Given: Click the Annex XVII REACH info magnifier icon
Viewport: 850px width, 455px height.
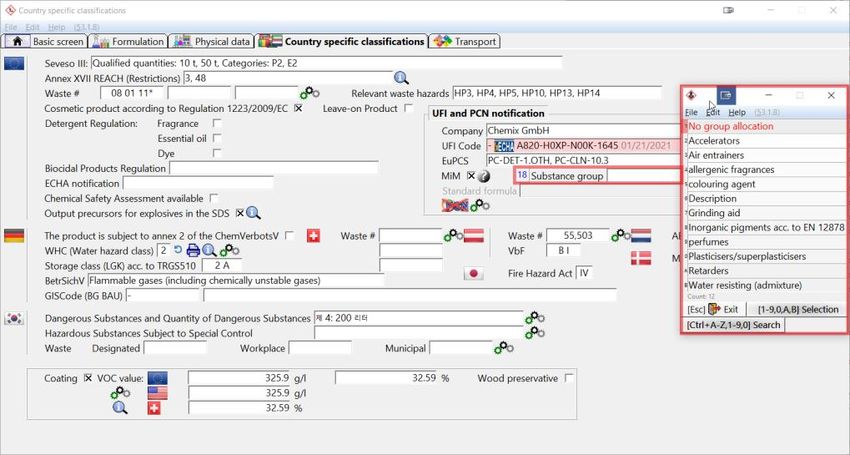Looking at the screenshot, I should [401, 78].
